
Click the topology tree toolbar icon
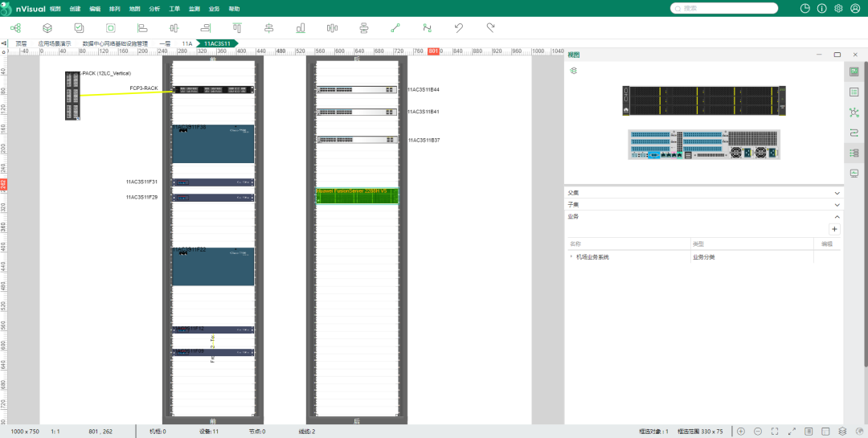[15, 27]
